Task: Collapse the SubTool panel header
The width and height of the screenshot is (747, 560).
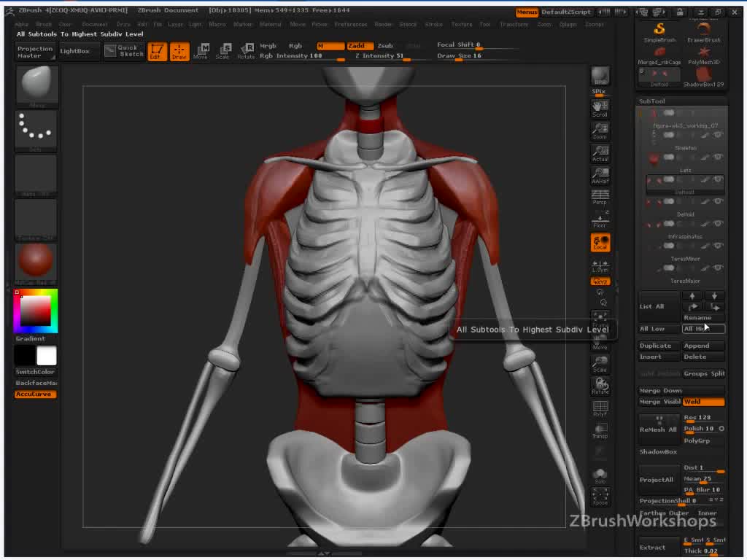Action: click(x=682, y=101)
